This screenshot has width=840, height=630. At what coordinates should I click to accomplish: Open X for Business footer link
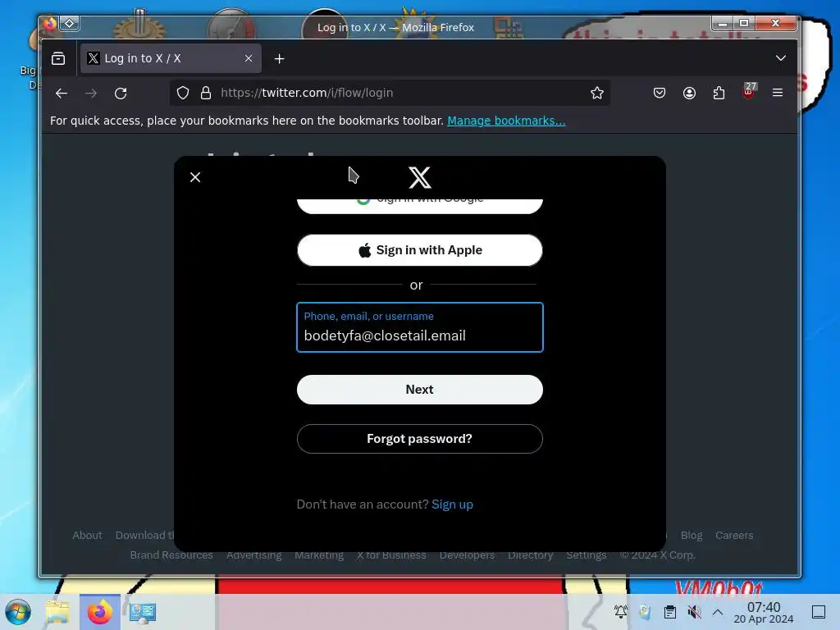(391, 555)
